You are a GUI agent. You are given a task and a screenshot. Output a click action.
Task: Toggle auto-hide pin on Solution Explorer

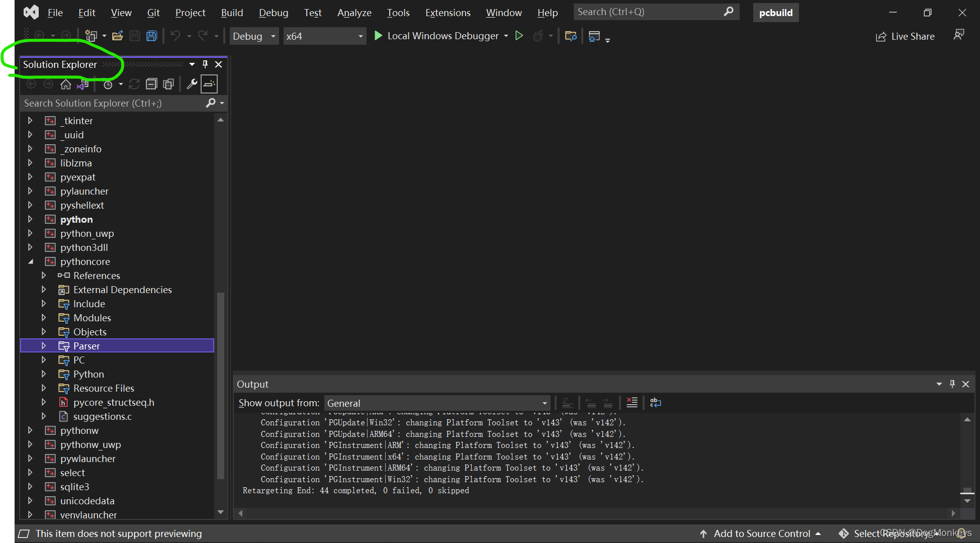pyautogui.click(x=205, y=64)
